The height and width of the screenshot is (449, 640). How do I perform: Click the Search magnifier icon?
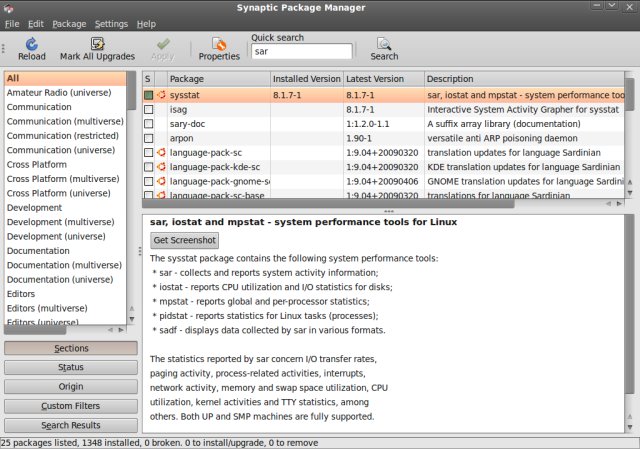[x=384, y=44]
